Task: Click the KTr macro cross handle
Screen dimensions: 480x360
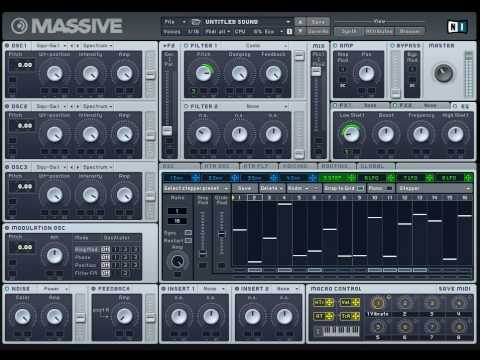Action: click(329, 303)
